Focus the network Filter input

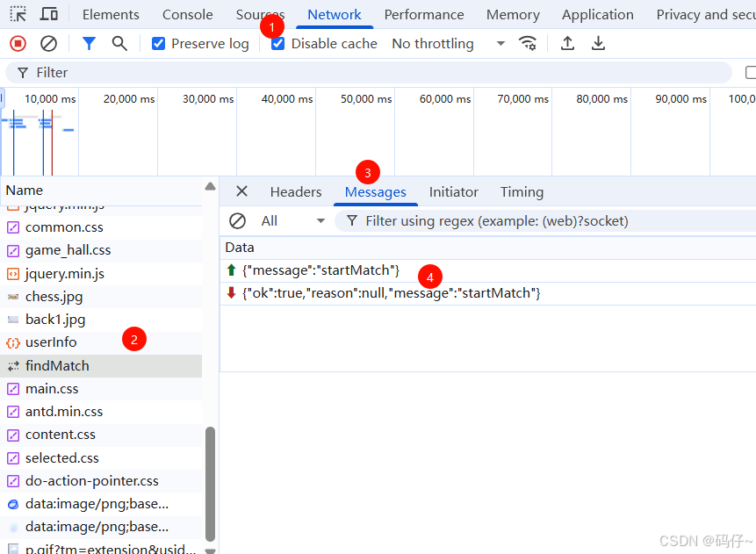pyautogui.click(x=369, y=72)
